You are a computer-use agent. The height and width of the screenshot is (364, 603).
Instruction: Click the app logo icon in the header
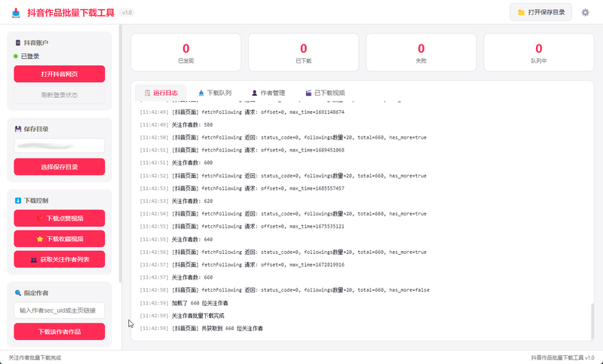[16, 13]
